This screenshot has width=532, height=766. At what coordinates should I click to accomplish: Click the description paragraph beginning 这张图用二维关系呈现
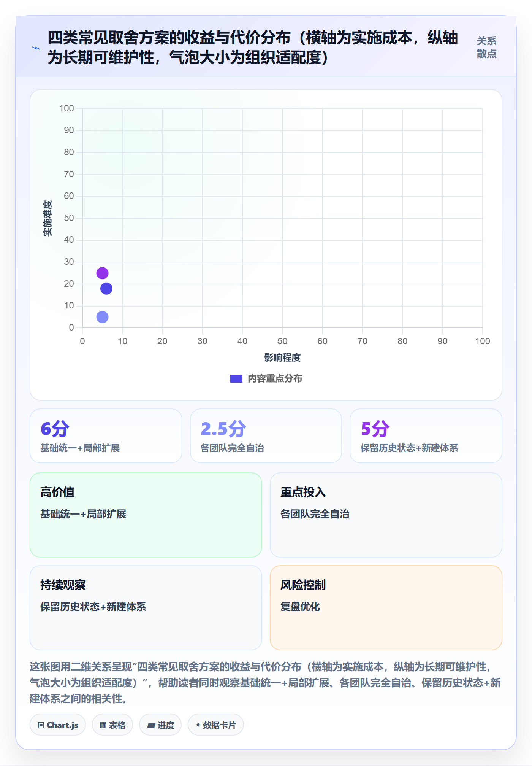pyautogui.click(x=266, y=683)
